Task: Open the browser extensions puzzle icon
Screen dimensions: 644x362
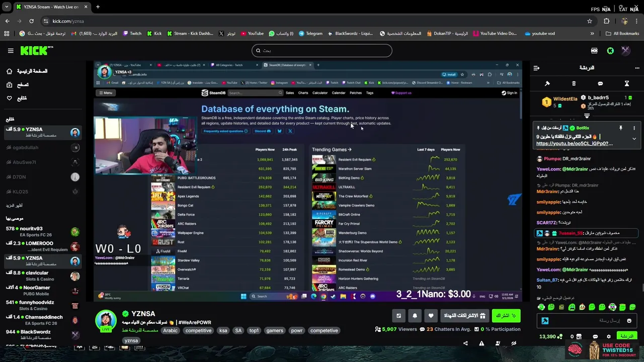Action: click(606, 21)
